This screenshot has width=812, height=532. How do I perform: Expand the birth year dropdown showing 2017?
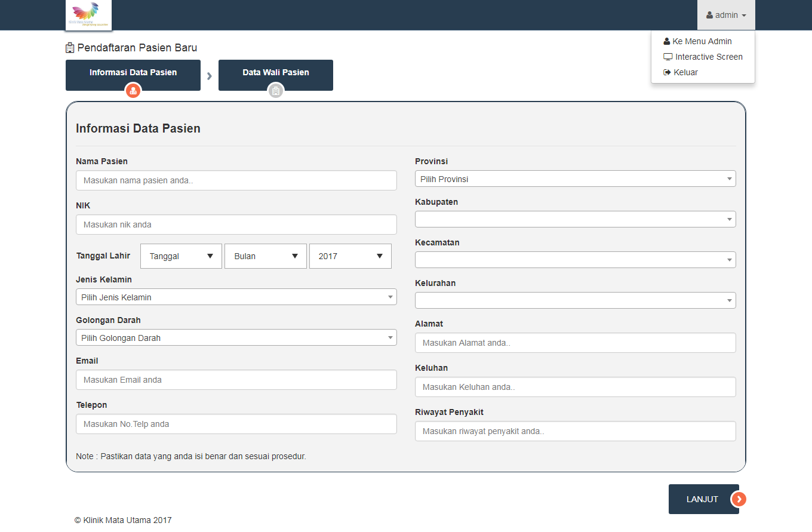[350, 256]
